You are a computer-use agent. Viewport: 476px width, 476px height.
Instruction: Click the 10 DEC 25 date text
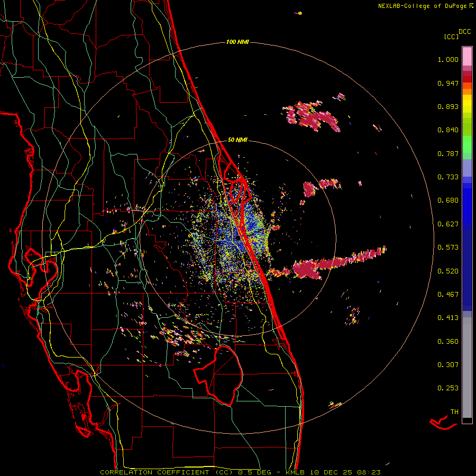[332, 472]
